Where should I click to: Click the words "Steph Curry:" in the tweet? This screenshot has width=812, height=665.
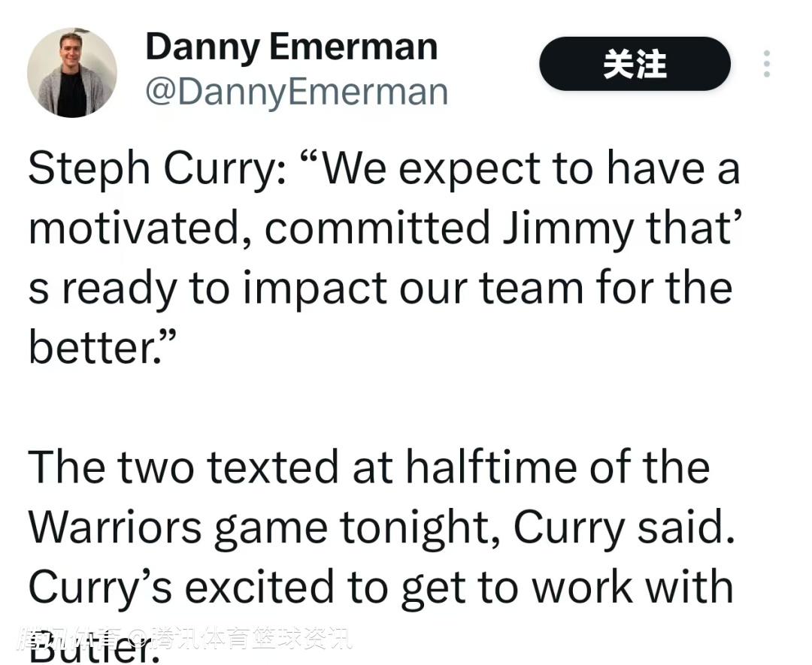[x=156, y=169]
